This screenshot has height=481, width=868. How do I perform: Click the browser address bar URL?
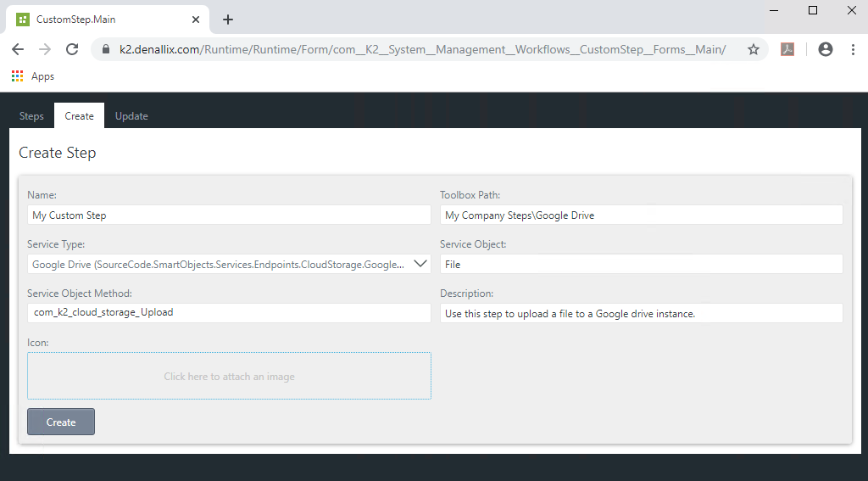pos(422,49)
